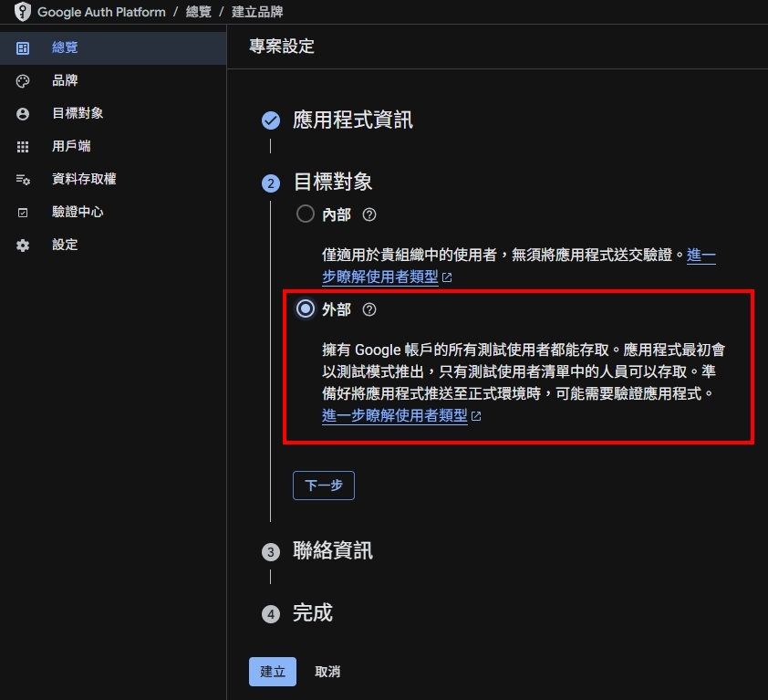Viewport: 768px width, 700px height.
Task: Click the 品牌 branding icon in the sidebar
Action: 22,80
